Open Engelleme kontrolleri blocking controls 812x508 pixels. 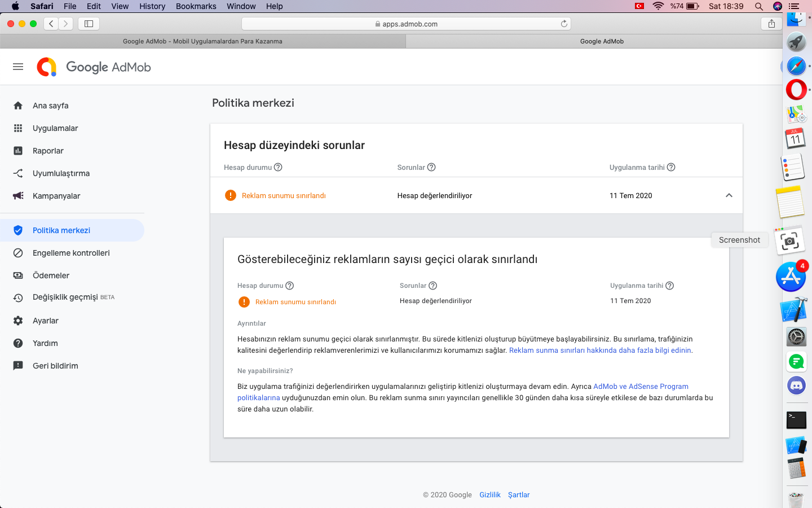[x=72, y=253]
